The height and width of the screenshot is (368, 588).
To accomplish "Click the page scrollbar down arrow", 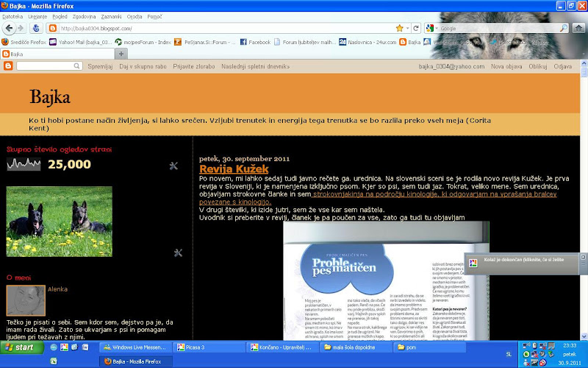I will (x=584, y=336).
